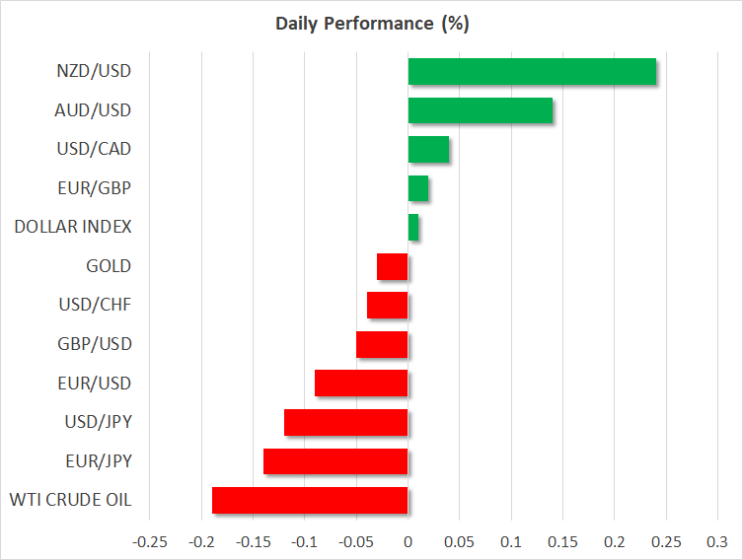Viewport: 743px width, 560px height.
Task: Select the red EUR/USD bar
Action: click(x=361, y=384)
